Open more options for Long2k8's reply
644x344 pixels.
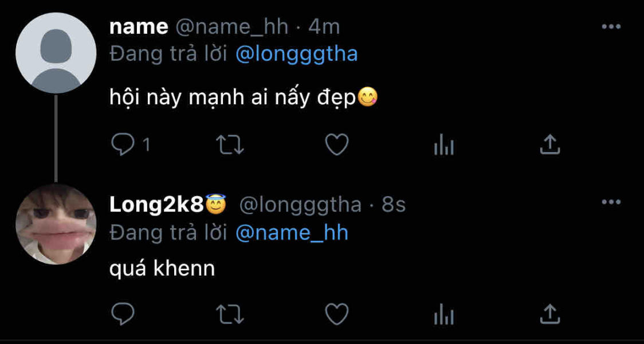click(611, 202)
